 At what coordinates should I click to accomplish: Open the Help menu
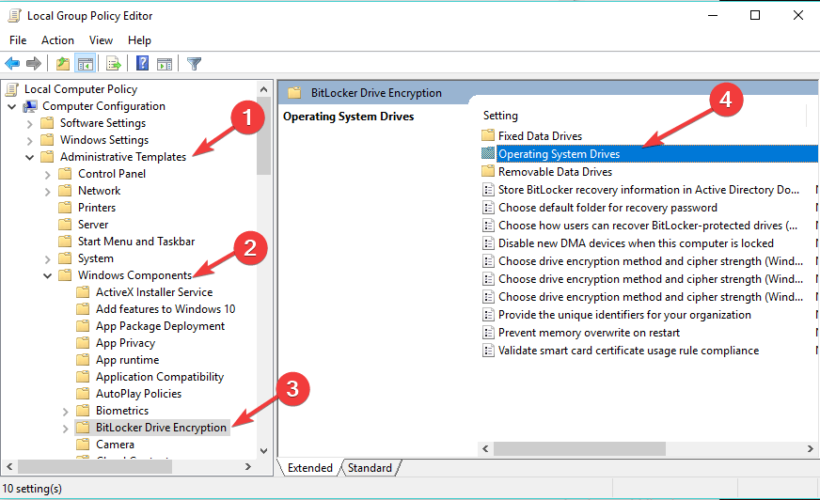[x=139, y=40]
